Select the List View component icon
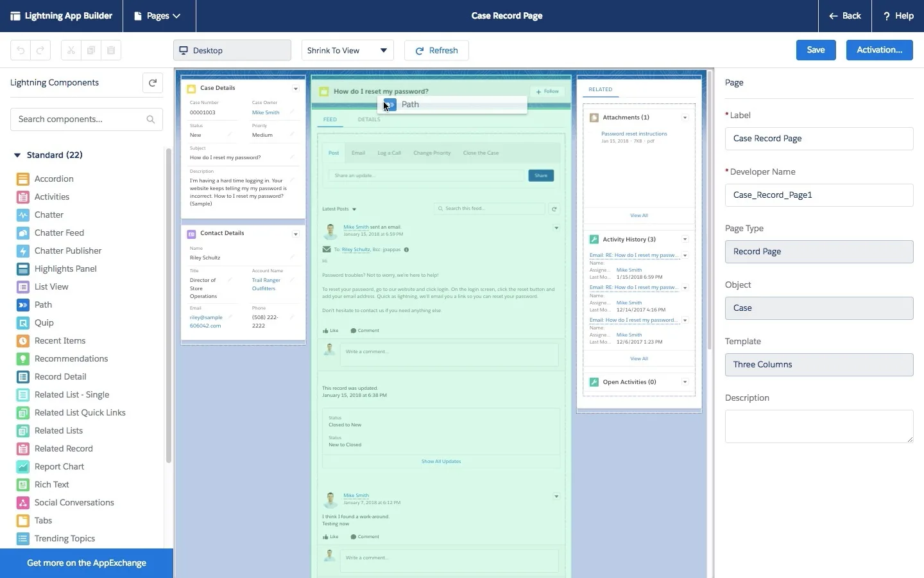924x578 pixels. [x=22, y=287]
